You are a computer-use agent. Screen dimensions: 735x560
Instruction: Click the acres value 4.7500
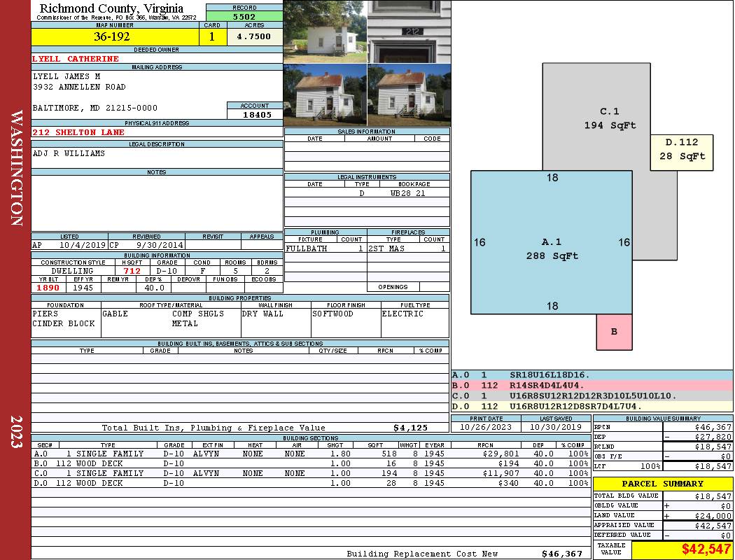pos(254,36)
